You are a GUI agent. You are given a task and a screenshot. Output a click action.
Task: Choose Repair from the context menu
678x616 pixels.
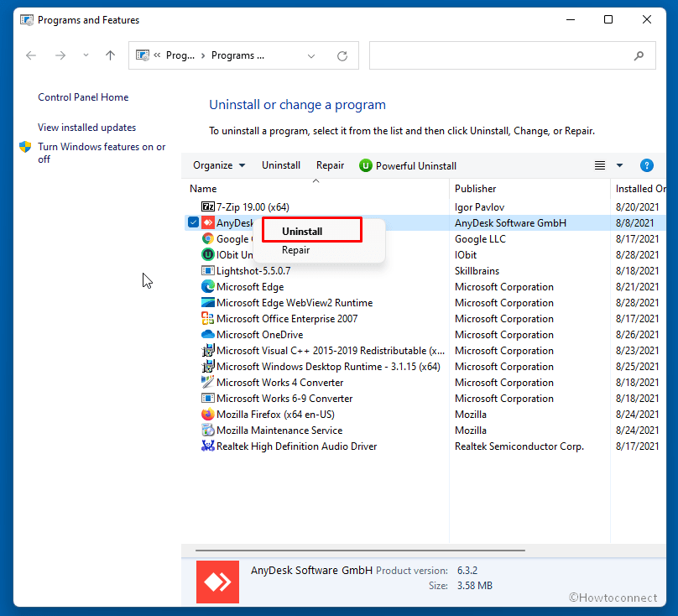point(295,250)
